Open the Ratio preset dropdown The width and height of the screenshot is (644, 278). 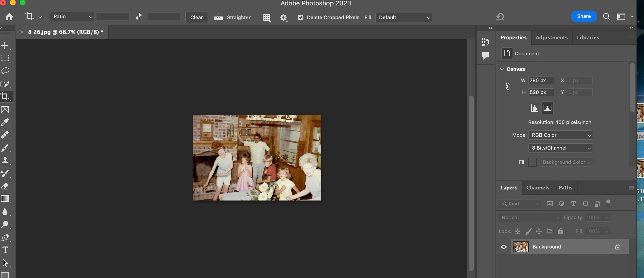pos(72,17)
